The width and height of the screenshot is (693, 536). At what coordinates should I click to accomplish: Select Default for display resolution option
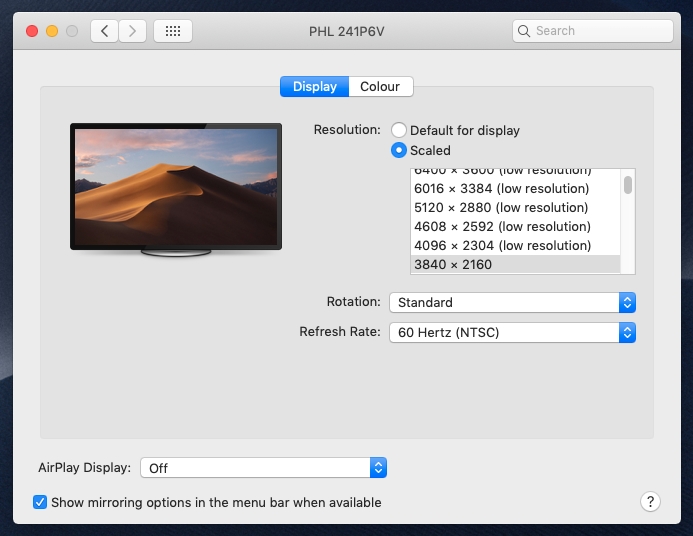399,130
